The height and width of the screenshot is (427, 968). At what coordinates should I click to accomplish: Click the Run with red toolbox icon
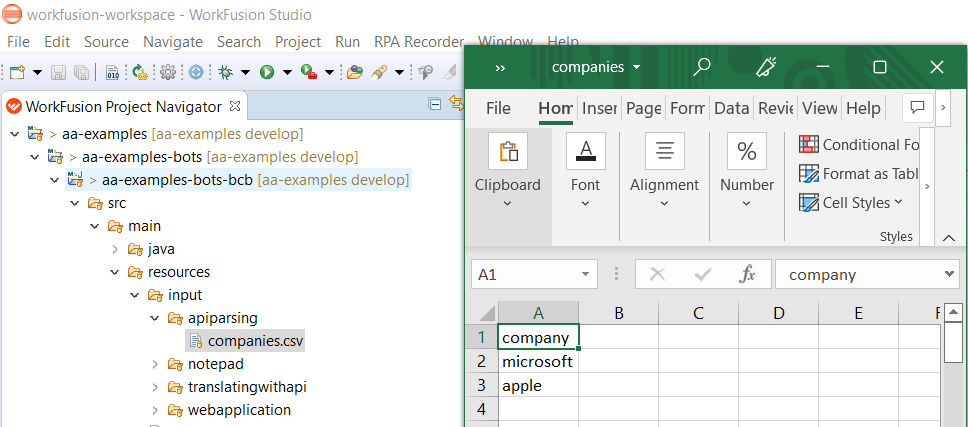pyautogui.click(x=309, y=73)
